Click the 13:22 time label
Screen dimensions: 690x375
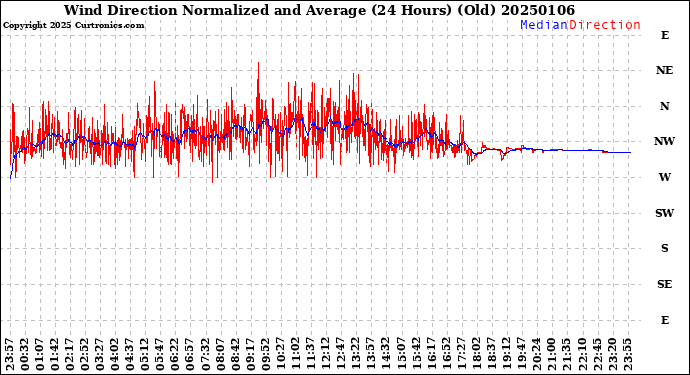pyautogui.click(x=356, y=355)
